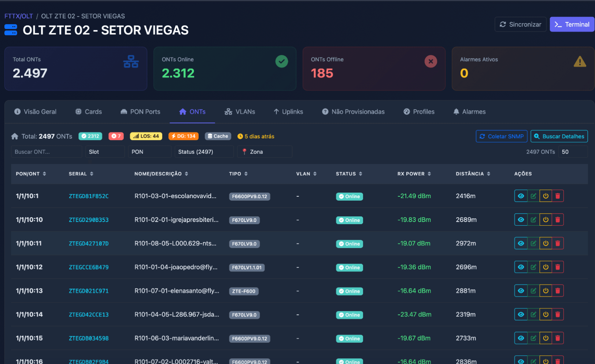Image resolution: width=595 pixels, height=364 pixels.
Task: Toggle the Cache badge in the filter bar
Action: tap(218, 136)
